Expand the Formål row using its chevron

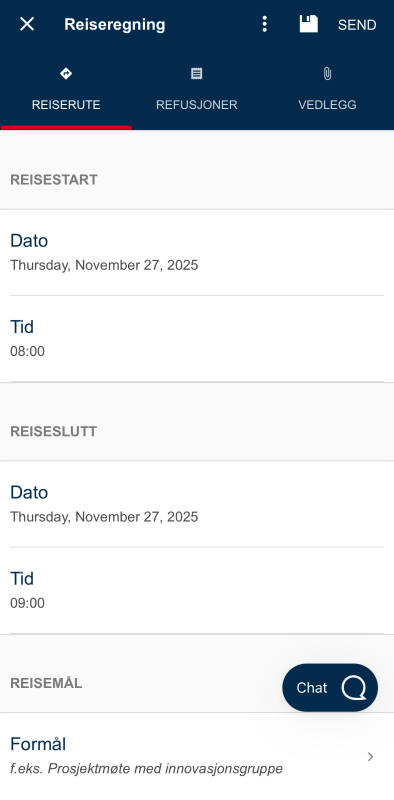click(x=371, y=757)
